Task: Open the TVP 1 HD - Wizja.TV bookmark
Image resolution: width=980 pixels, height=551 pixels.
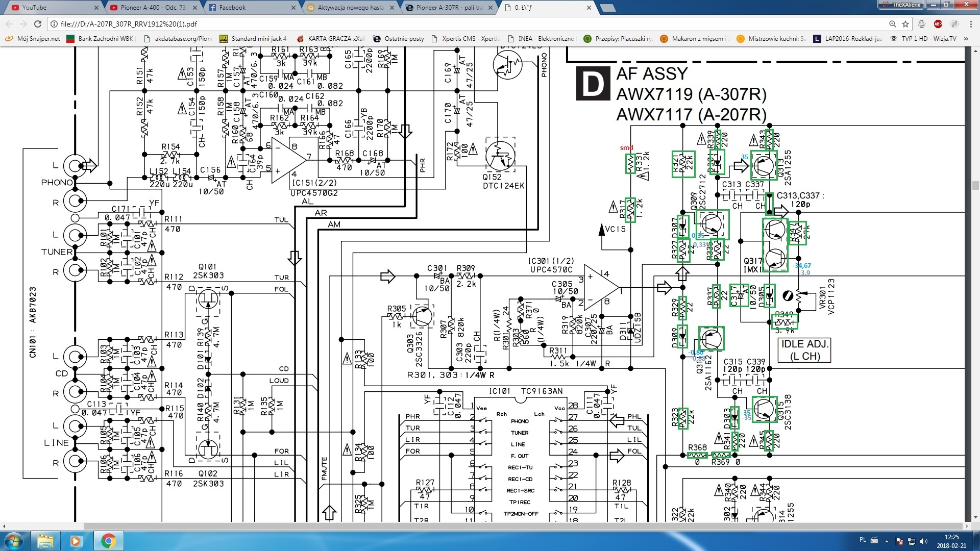Action: coord(923,38)
